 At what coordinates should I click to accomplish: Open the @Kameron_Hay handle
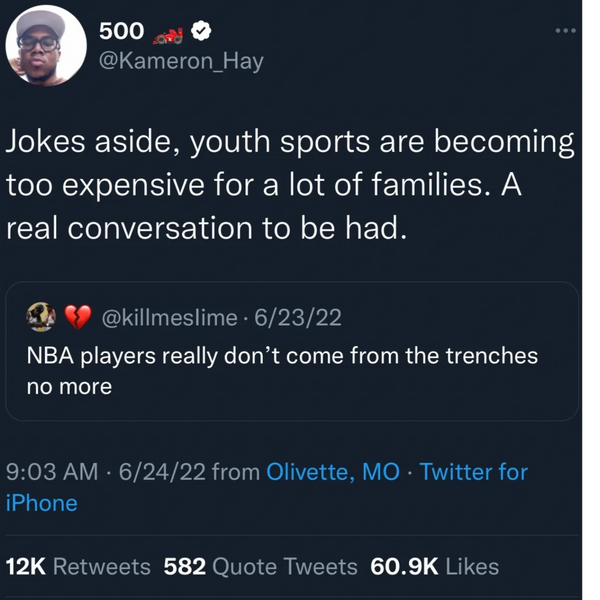pos(181,61)
